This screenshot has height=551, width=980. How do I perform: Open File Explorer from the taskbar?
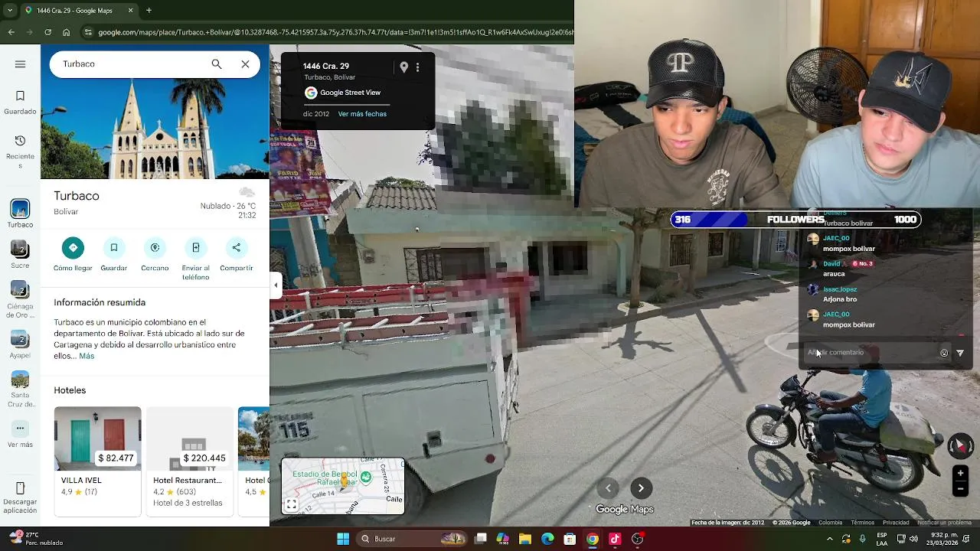pyautogui.click(x=525, y=539)
